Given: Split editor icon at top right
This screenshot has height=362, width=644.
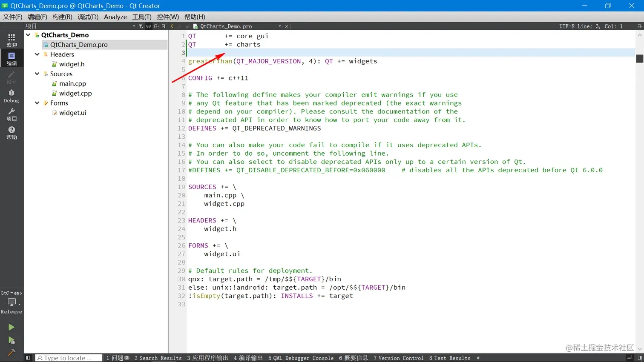Looking at the screenshot, I should tap(639, 26).
